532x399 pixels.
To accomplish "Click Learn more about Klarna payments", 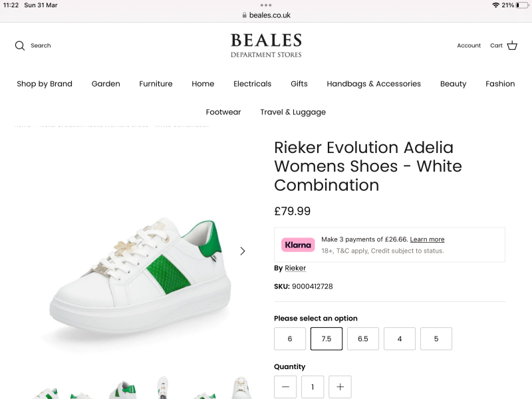I will 428,239.
